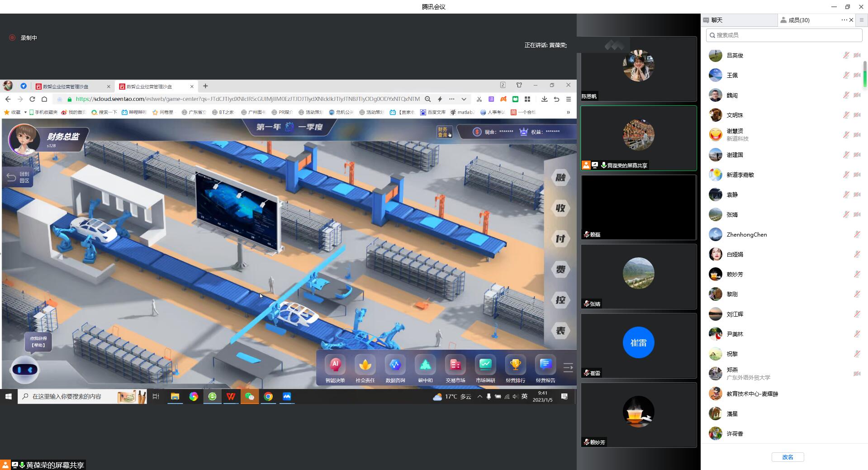Screen dimensions: 868x470
Task: Open the 经营报告 icon
Action: click(x=545, y=365)
